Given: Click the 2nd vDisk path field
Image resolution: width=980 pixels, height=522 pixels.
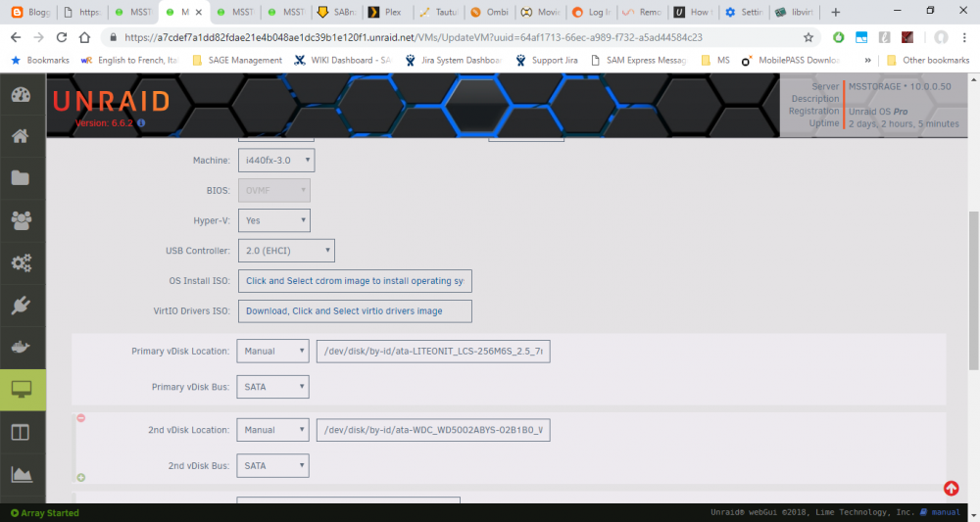Looking at the screenshot, I should [x=433, y=430].
